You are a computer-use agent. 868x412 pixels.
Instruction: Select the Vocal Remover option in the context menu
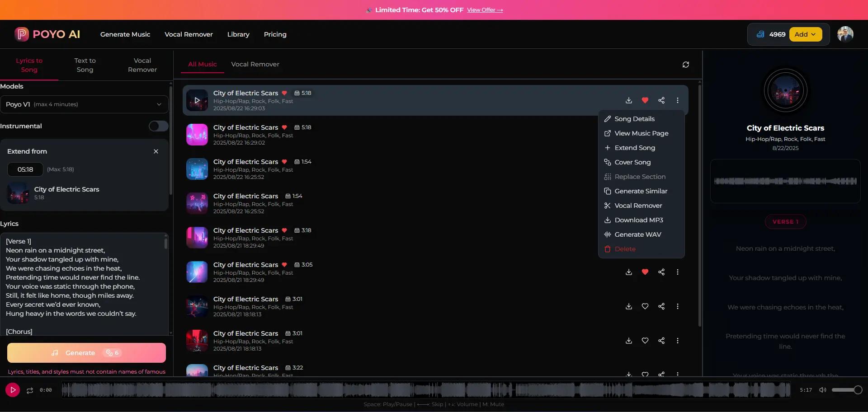(638, 206)
